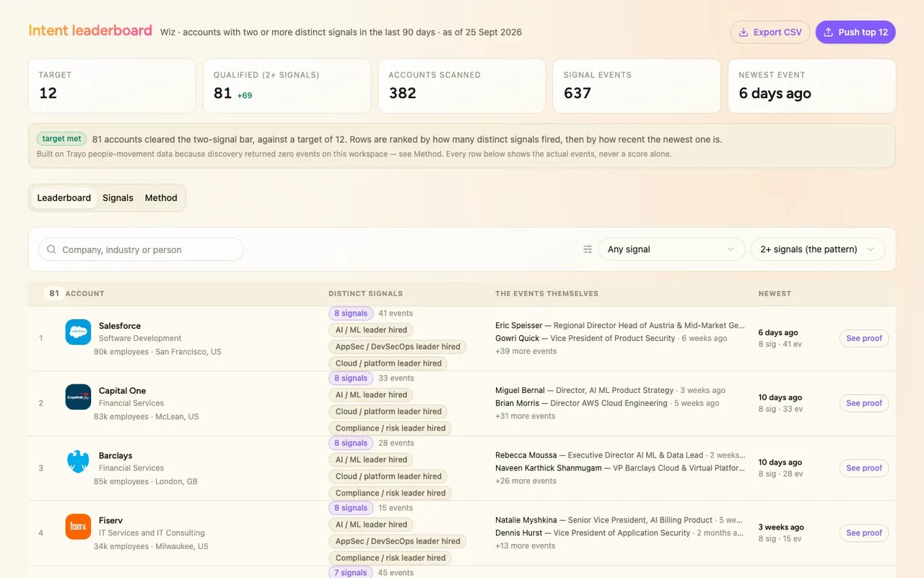924x578 pixels.
Task: Click Salesforce AppSec / DevSecOps leader hired tag
Action: (398, 347)
